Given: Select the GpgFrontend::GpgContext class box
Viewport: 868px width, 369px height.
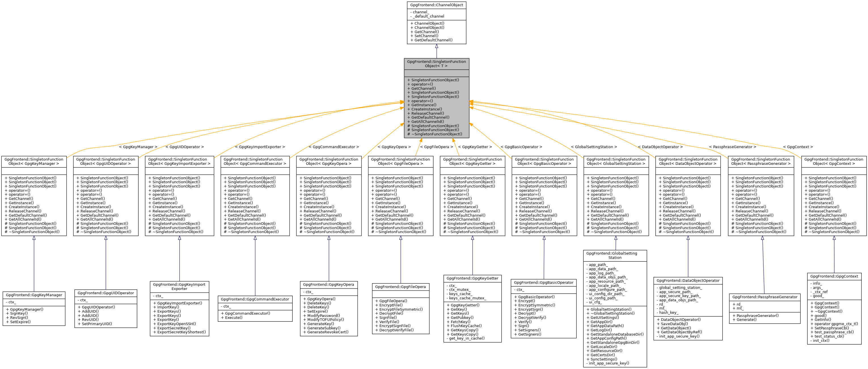Looking at the screenshot, I should point(834,308).
